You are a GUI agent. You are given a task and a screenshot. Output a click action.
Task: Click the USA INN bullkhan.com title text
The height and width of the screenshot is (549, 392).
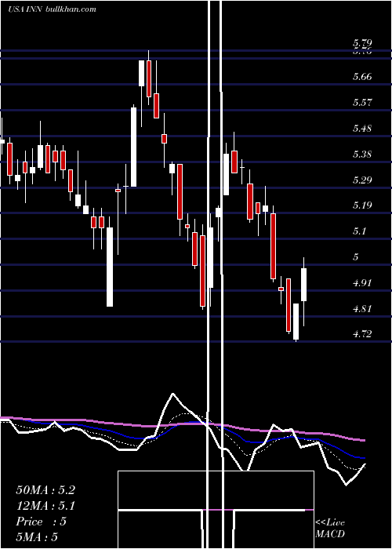pos(52,9)
